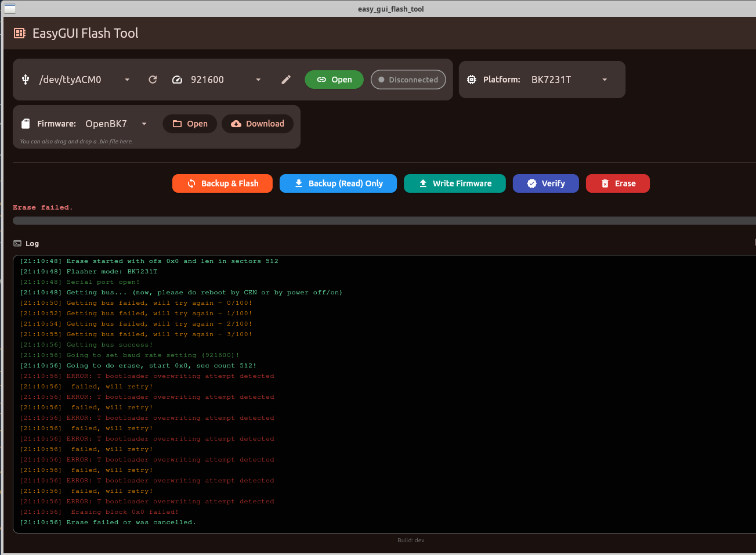Click the Platform chip icon
The image size is (756, 555).
click(472, 80)
